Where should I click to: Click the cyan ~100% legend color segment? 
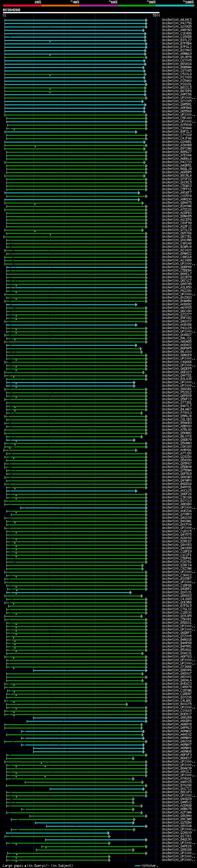[x=175, y=6]
